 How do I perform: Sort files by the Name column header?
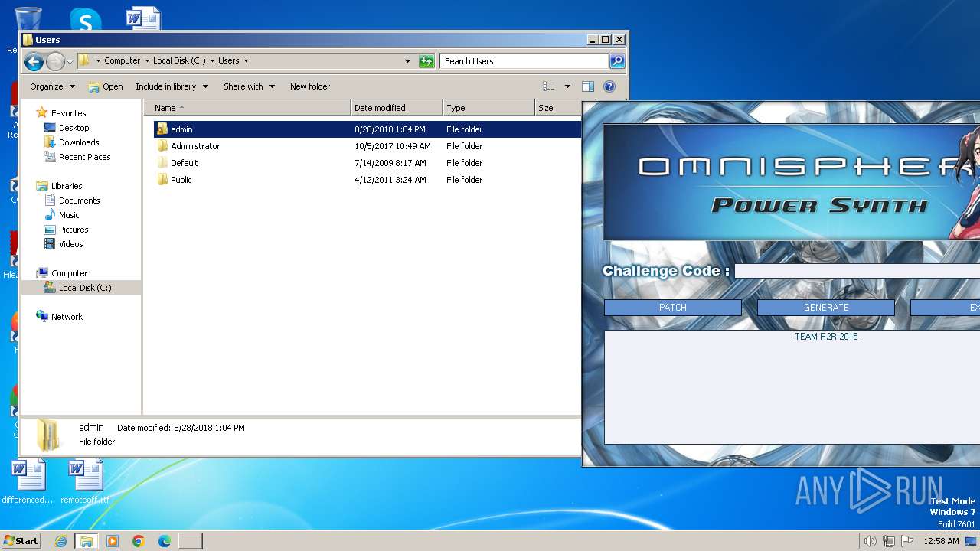(247, 108)
